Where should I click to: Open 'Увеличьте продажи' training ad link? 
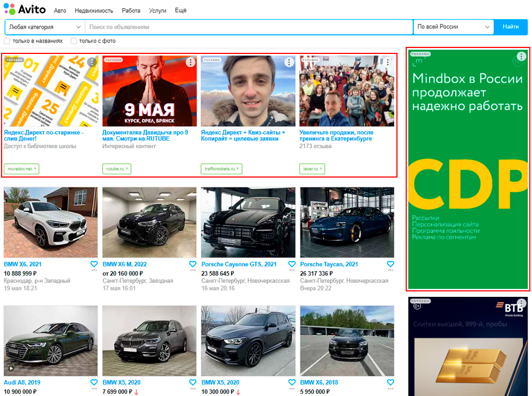pos(336,136)
